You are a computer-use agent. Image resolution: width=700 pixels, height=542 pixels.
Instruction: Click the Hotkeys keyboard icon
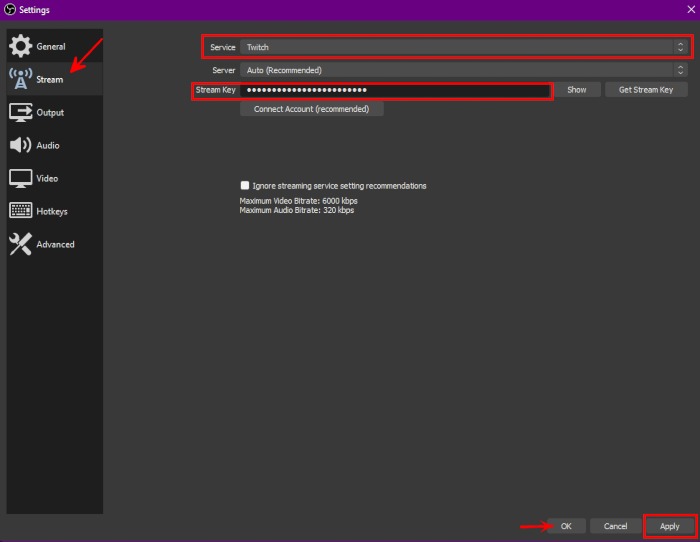click(x=21, y=210)
